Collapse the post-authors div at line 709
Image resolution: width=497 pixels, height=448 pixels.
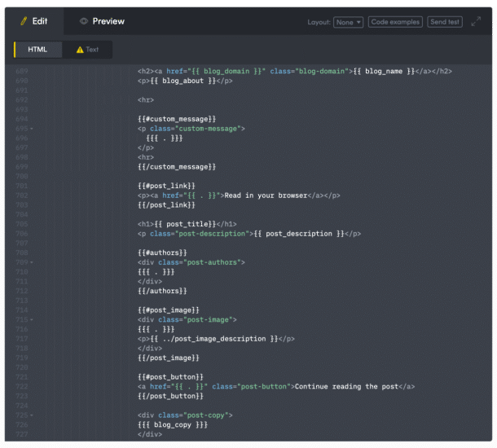coord(32,262)
